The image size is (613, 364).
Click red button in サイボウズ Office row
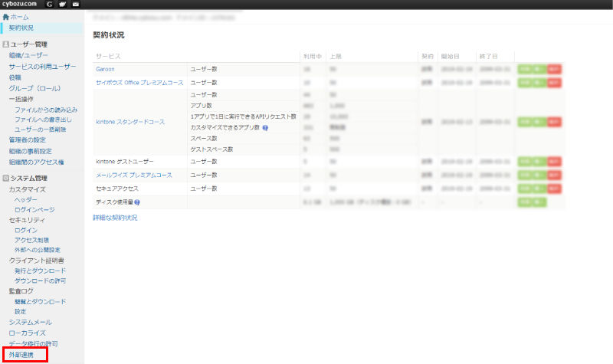(554, 83)
